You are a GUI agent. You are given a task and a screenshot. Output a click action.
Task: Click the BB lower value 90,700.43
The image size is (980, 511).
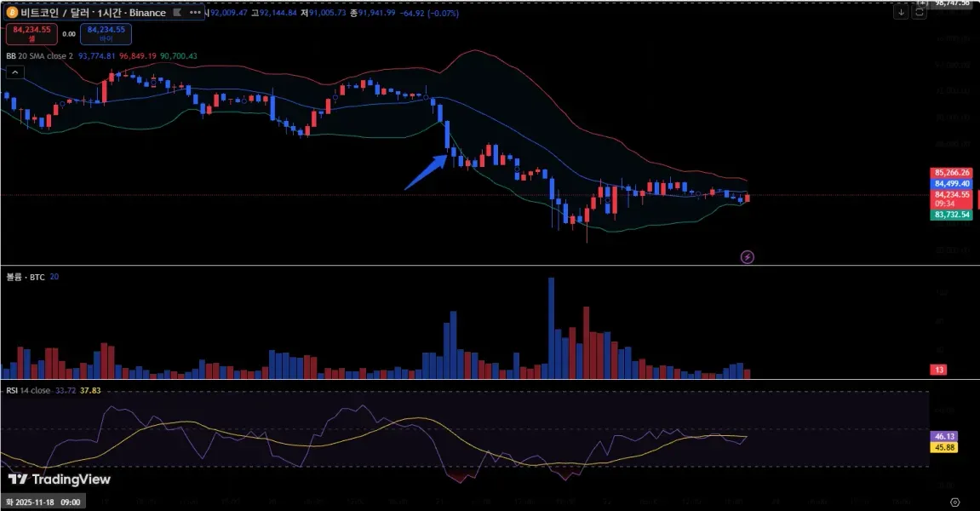[178, 56]
